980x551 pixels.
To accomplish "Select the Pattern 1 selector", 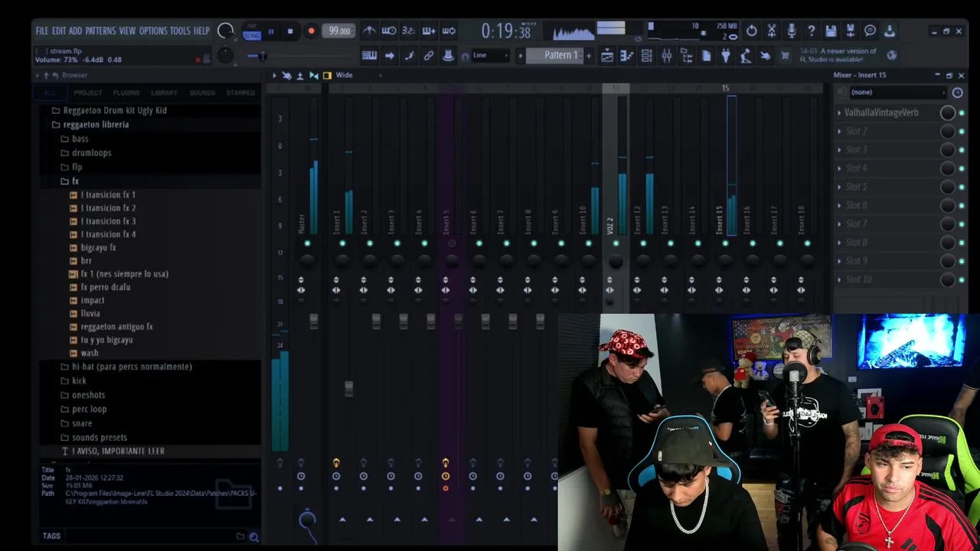I will [560, 55].
